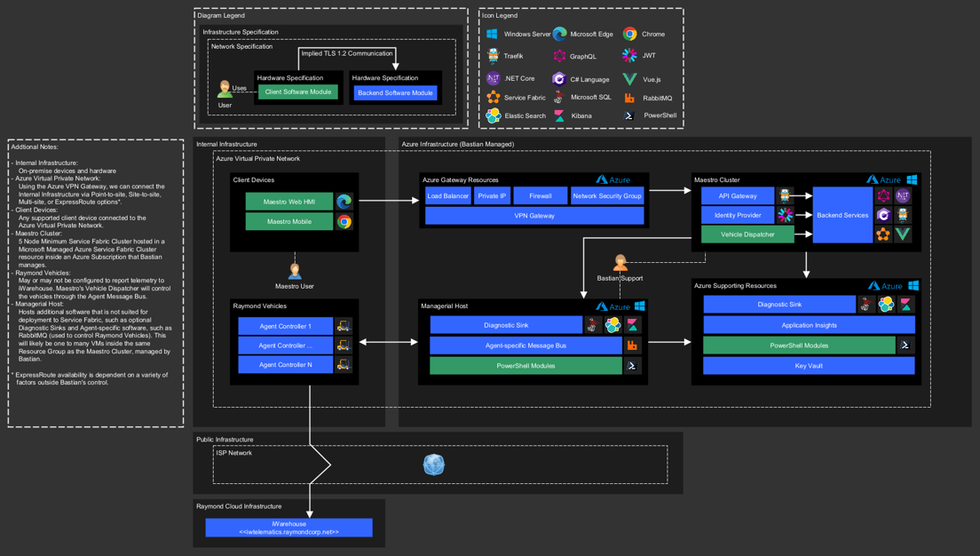Screen dimensions: 980x556
Task: Click the Network Security Group block
Action: 607,196
